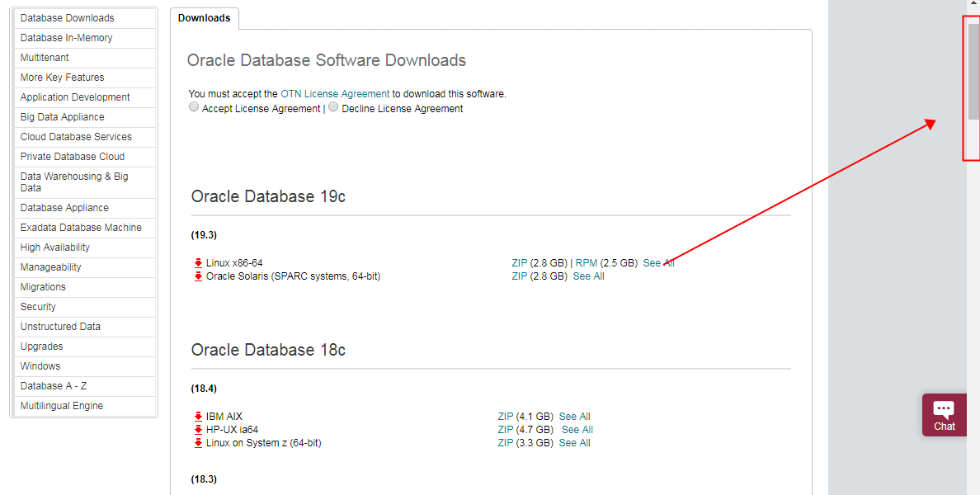Open More Key Features sidebar item
The width and height of the screenshot is (980, 495).
[85, 78]
